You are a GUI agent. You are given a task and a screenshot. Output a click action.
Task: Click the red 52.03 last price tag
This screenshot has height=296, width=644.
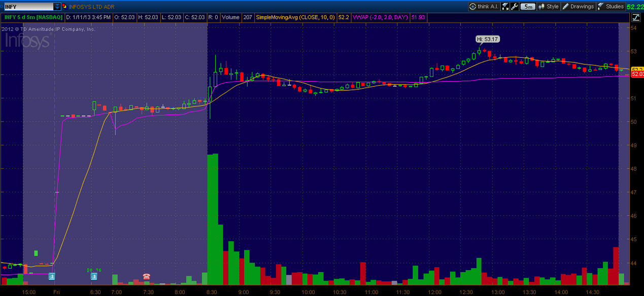[x=636, y=75]
